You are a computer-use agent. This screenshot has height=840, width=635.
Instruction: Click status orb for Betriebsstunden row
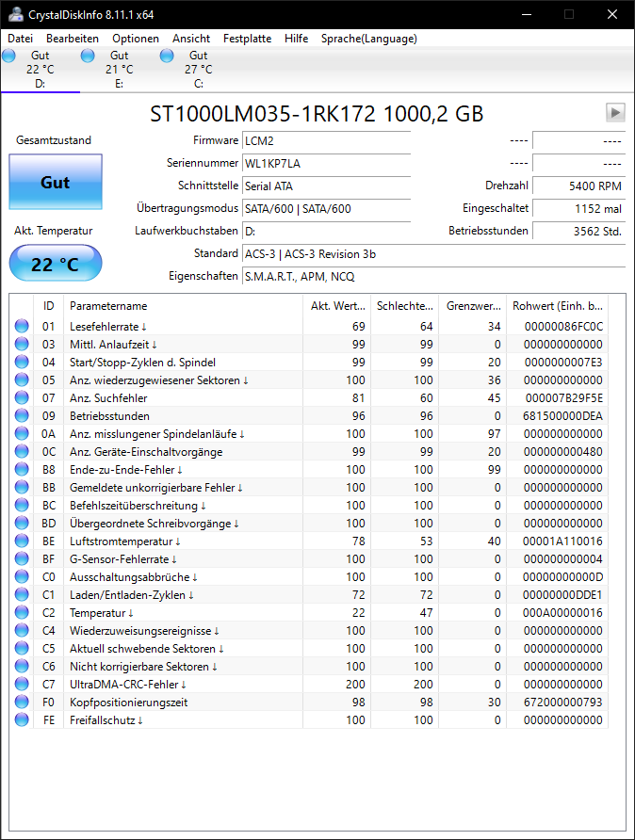[22, 415]
